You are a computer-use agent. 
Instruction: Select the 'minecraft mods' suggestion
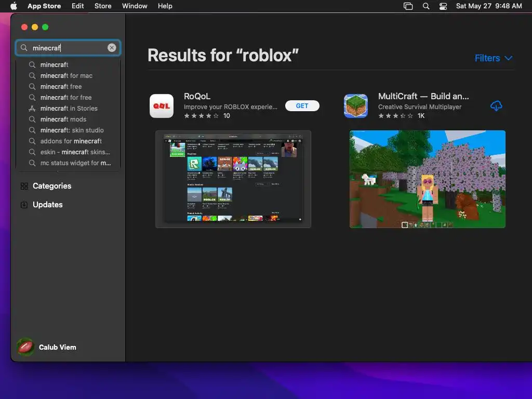pyautogui.click(x=68, y=119)
